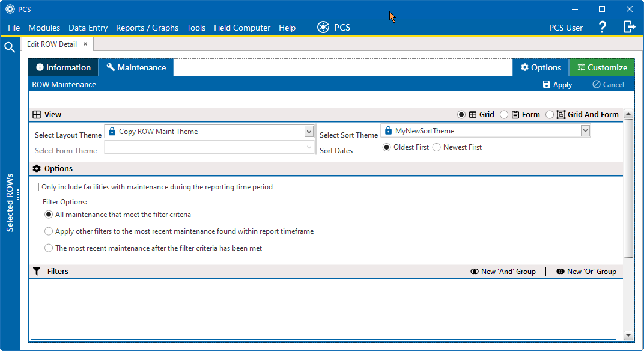Open the search panel via the magnifier icon
This screenshot has height=351, width=644.
[10, 46]
